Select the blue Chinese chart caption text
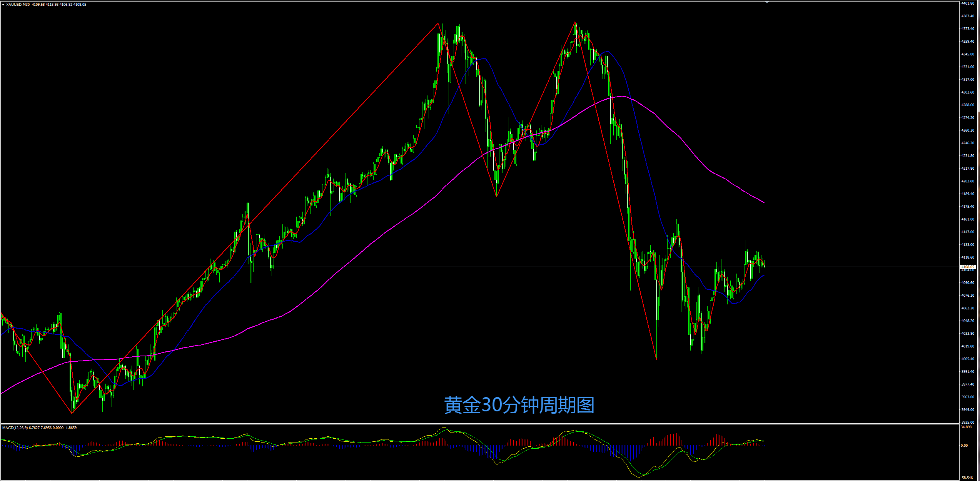Image resolution: width=980 pixels, height=481 pixels. (x=519, y=405)
